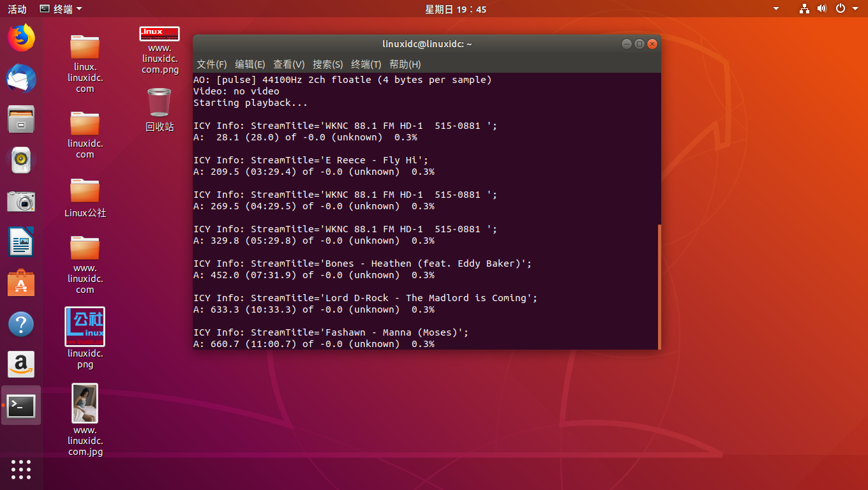Open Thunderbird mail from the dock
Viewport: 868px width, 490px height.
pos(21,79)
